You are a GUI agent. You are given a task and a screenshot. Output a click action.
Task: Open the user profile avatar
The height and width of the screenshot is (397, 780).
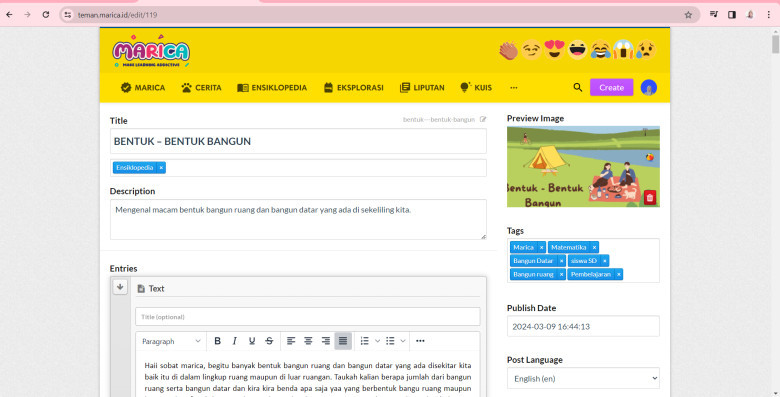pos(649,88)
